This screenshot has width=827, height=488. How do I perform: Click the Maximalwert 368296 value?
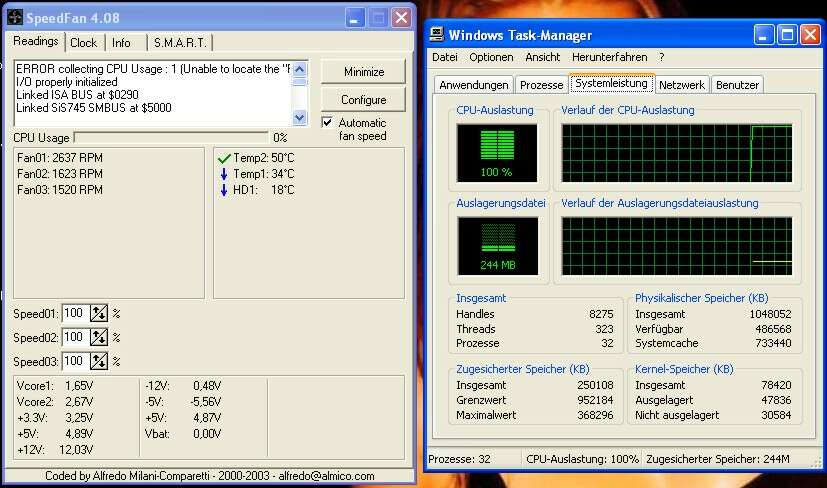[595, 415]
